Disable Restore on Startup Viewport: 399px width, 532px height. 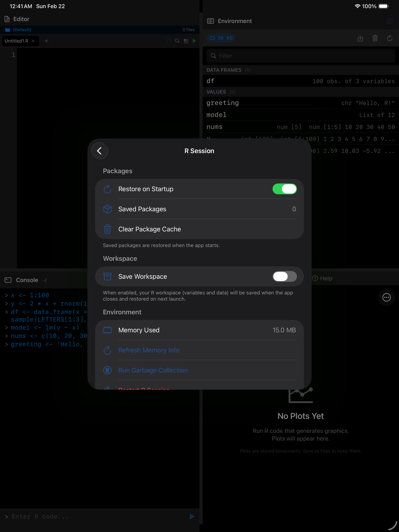(285, 189)
